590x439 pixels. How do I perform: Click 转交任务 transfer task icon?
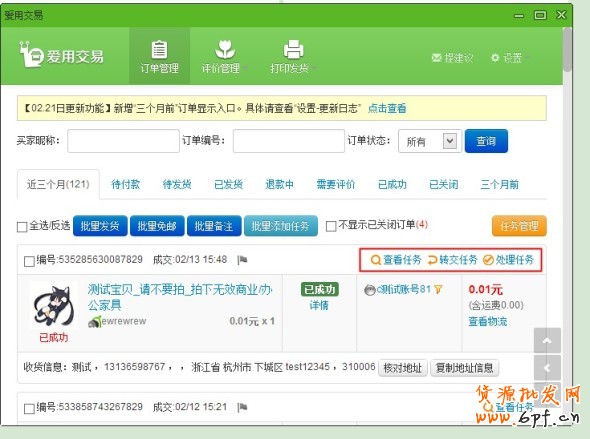[433, 260]
